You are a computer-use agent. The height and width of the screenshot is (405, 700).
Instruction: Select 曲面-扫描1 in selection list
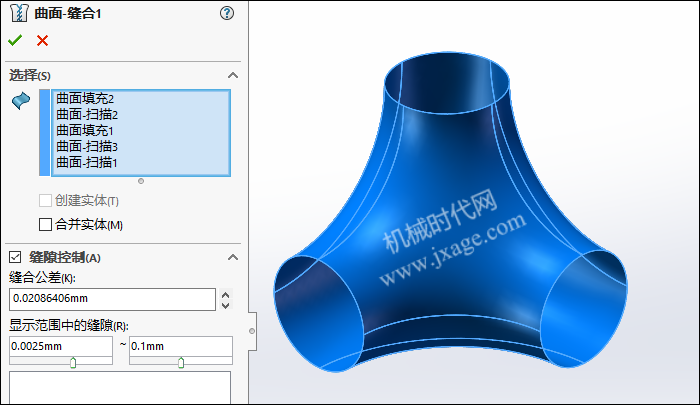(x=86, y=163)
